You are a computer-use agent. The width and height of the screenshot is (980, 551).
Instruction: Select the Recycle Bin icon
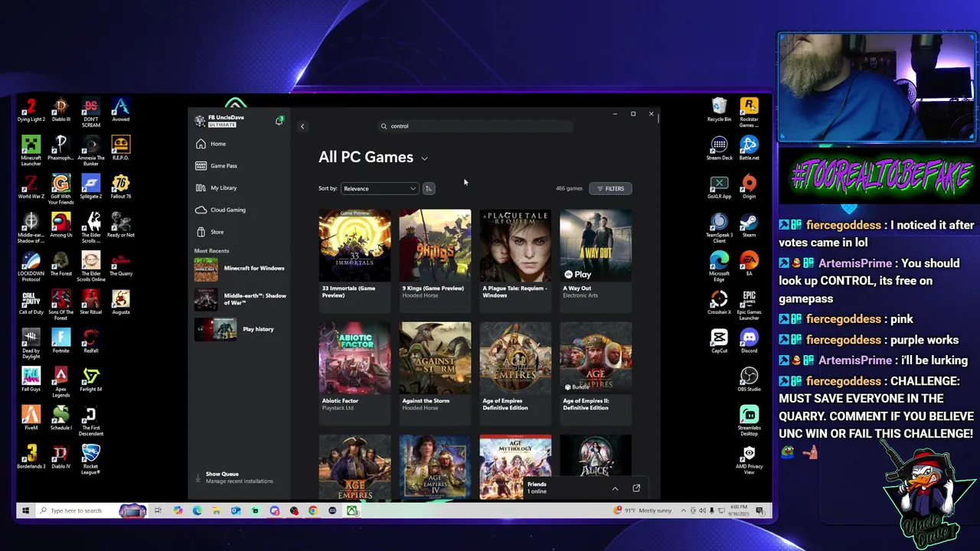coord(719,110)
